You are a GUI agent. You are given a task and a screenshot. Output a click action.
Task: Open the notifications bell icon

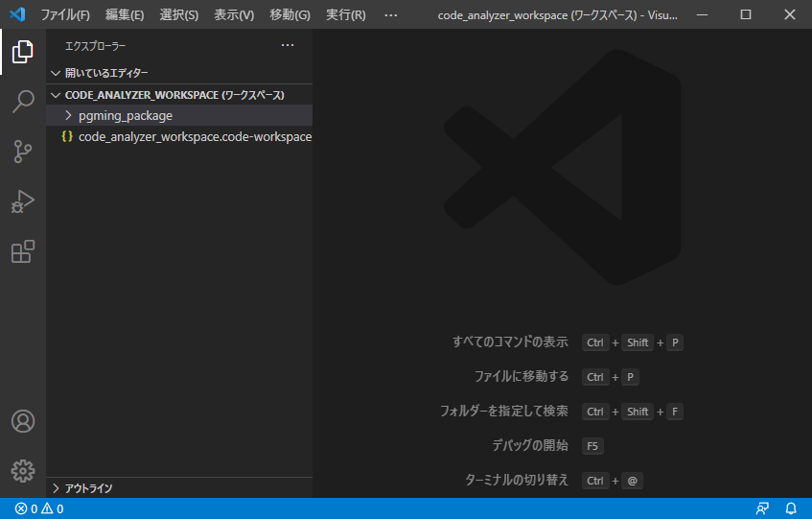click(x=791, y=508)
